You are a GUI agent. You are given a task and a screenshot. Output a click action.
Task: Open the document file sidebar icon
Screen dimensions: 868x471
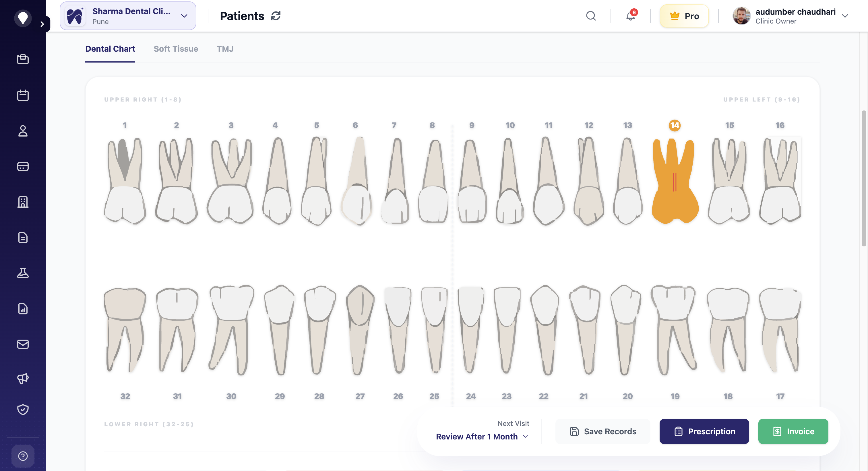pos(23,238)
